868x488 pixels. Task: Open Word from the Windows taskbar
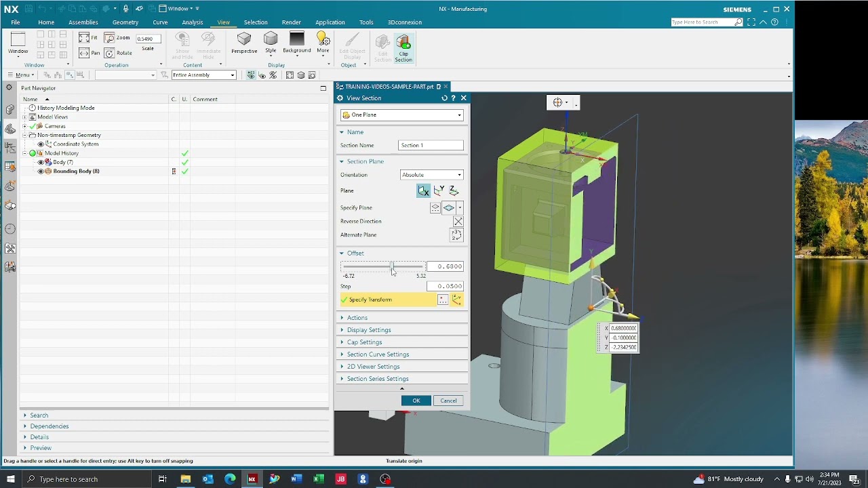pos(296,479)
